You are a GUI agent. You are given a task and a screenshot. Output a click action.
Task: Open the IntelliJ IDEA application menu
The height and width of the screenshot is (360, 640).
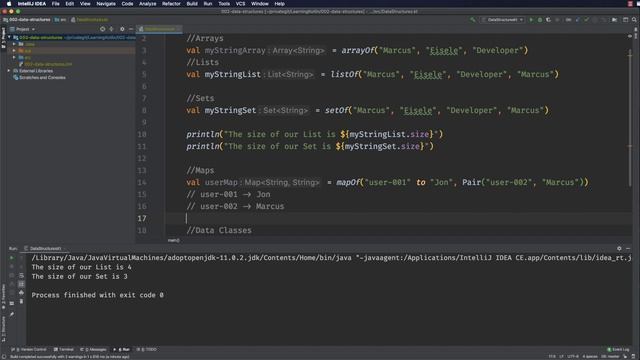32,4
